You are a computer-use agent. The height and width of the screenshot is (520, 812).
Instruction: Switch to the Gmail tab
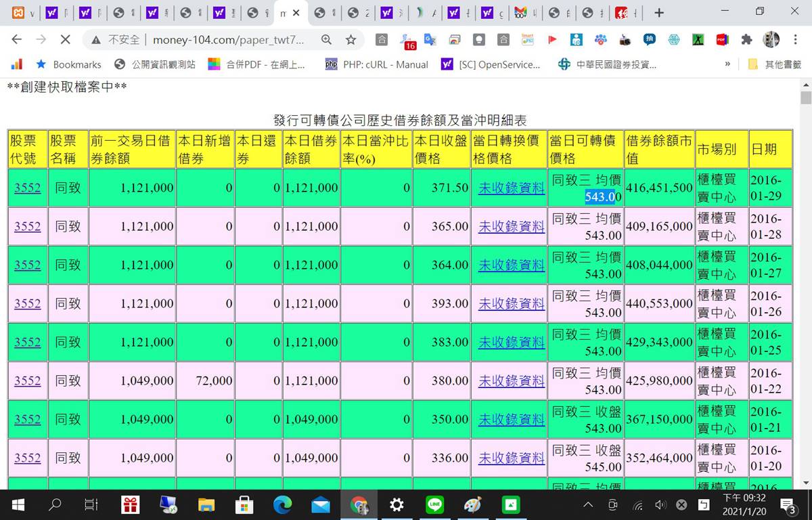[x=520, y=13]
